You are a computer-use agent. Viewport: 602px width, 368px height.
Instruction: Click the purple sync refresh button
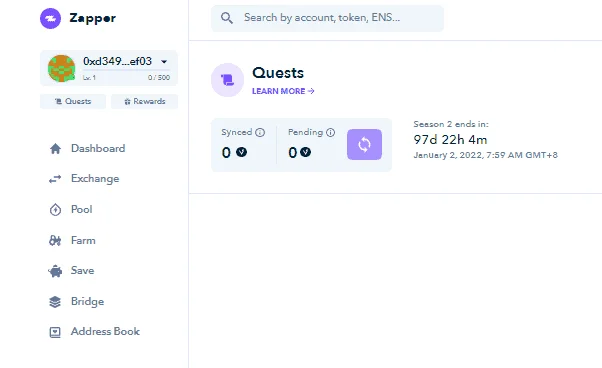pos(364,144)
